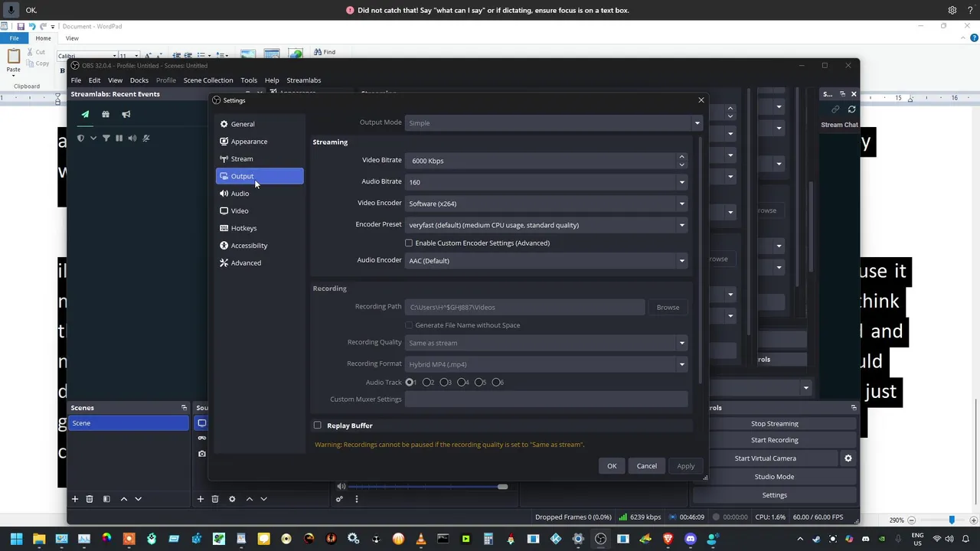Open the General settings category
Image resolution: width=980 pixels, height=551 pixels.
click(260, 124)
